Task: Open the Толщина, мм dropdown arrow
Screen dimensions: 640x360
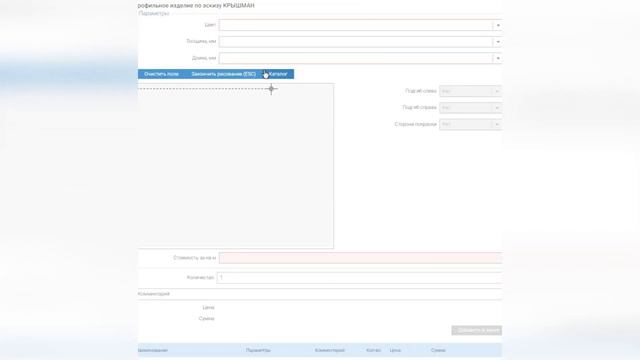Action: click(x=498, y=42)
